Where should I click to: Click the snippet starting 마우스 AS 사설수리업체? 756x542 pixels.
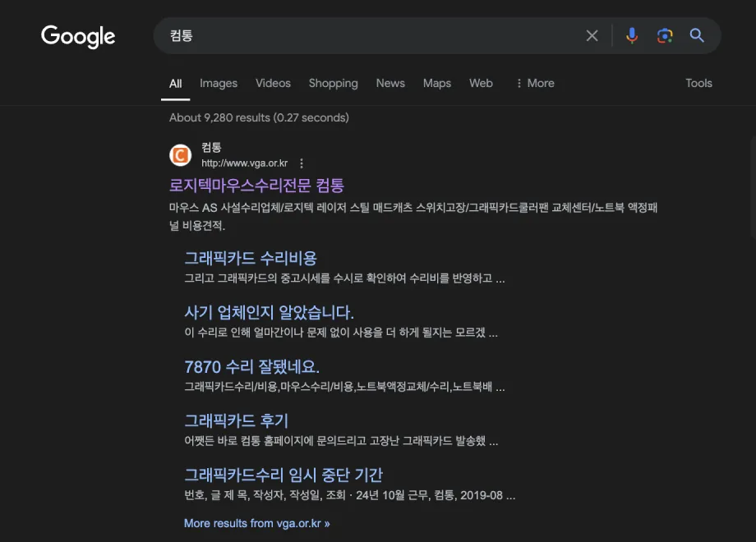pyautogui.click(x=413, y=216)
